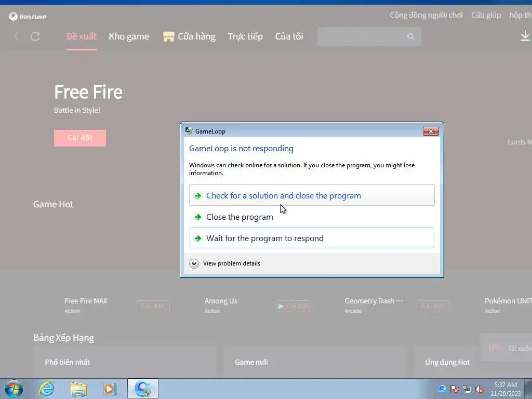Click the network tray icon
This screenshot has height=399, width=532.
467,390
